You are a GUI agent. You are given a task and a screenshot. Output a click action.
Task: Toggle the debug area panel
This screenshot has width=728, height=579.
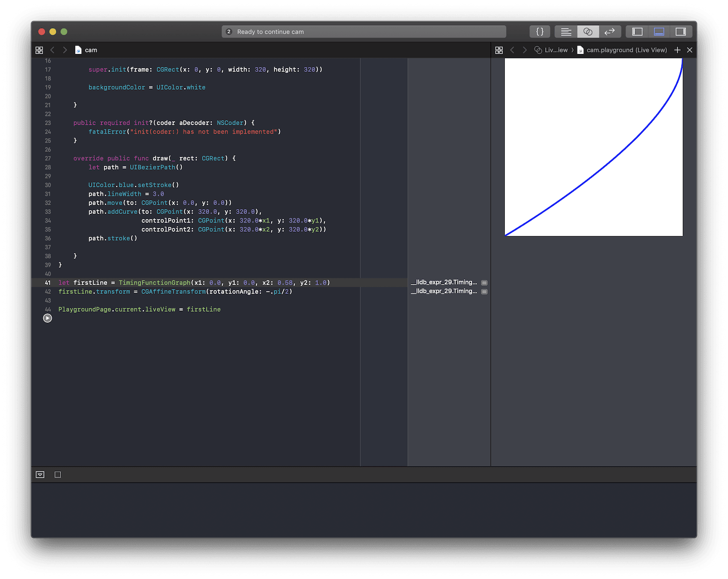(x=659, y=32)
